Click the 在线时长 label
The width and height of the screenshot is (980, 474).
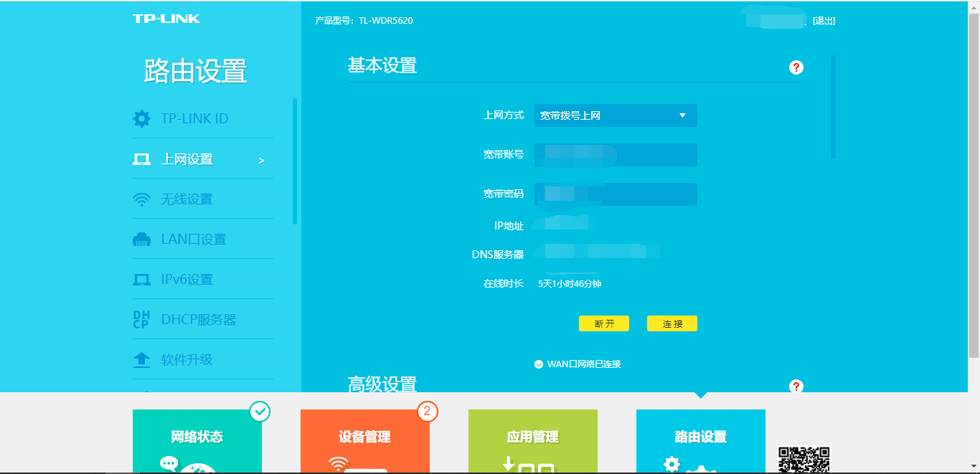504,284
